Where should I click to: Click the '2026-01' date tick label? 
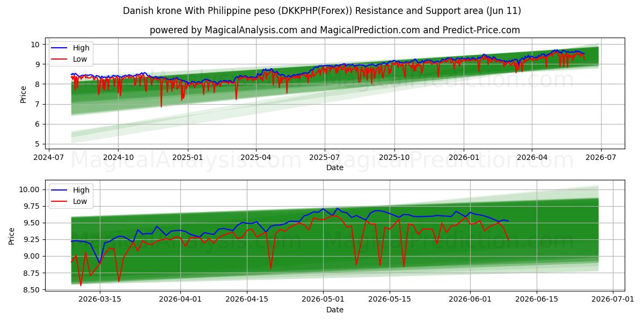(x=463, y=157)
